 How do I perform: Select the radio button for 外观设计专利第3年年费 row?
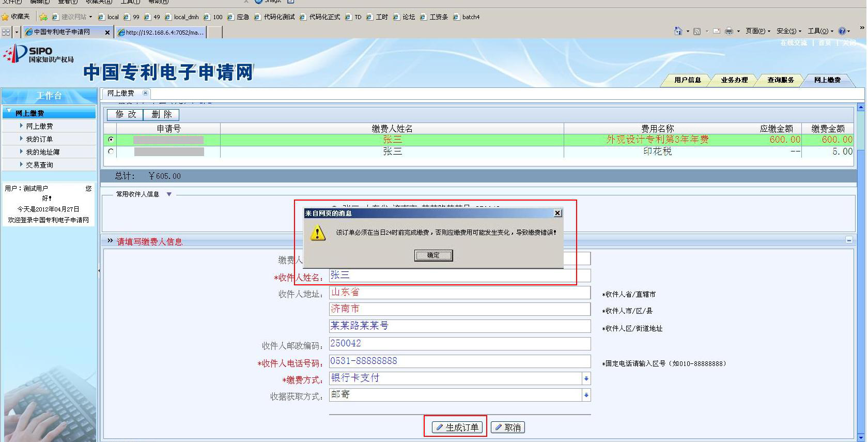pyautogui.click(x=111, y=140)
